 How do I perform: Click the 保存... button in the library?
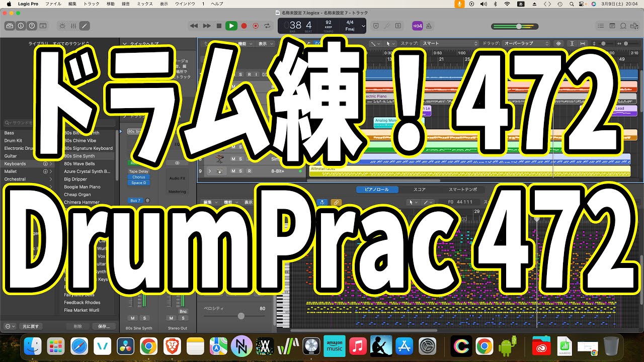104,326
